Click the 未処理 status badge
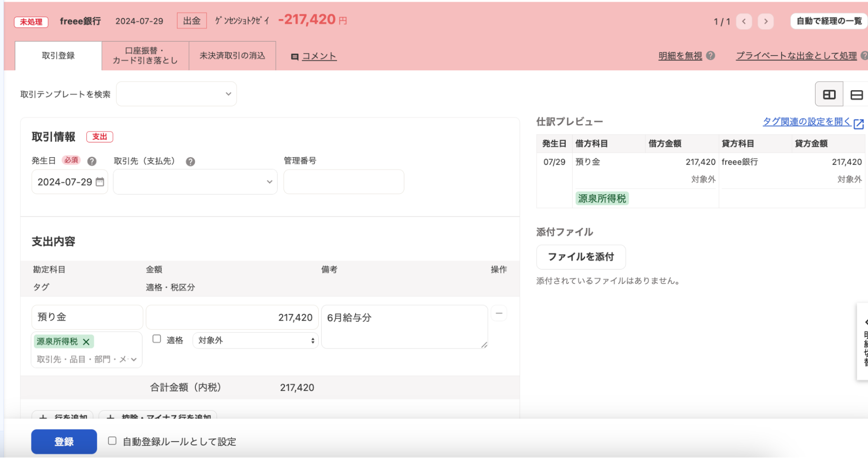 (31, 22)
